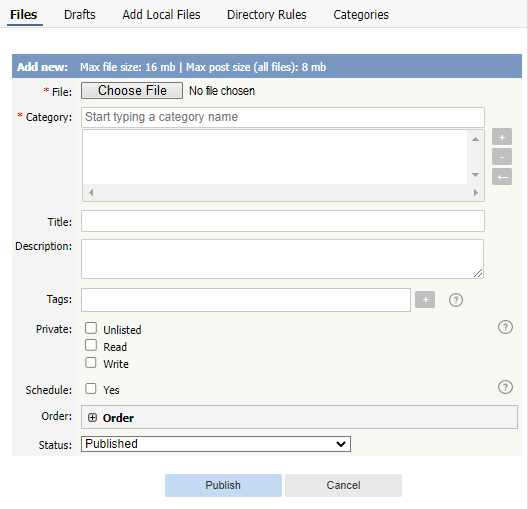Viewport: 528px width, 509px height.
Task: Click the category list scroll-down arrow
Action: (x=475, y=175)
